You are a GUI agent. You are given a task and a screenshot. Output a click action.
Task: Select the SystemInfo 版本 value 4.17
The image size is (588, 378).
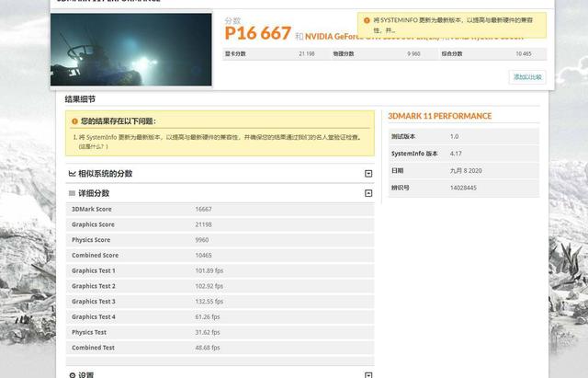[456, 154]
